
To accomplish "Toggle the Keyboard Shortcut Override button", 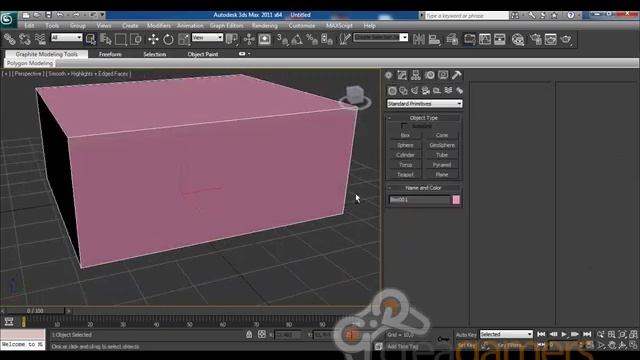I will (x=264, y=39).
